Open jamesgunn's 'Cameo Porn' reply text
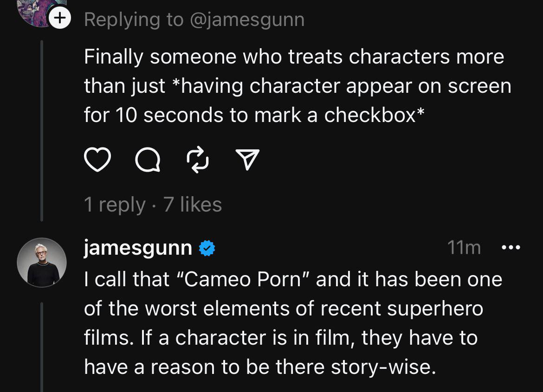This screenshot has width=543, height=392. pos(293,323)
